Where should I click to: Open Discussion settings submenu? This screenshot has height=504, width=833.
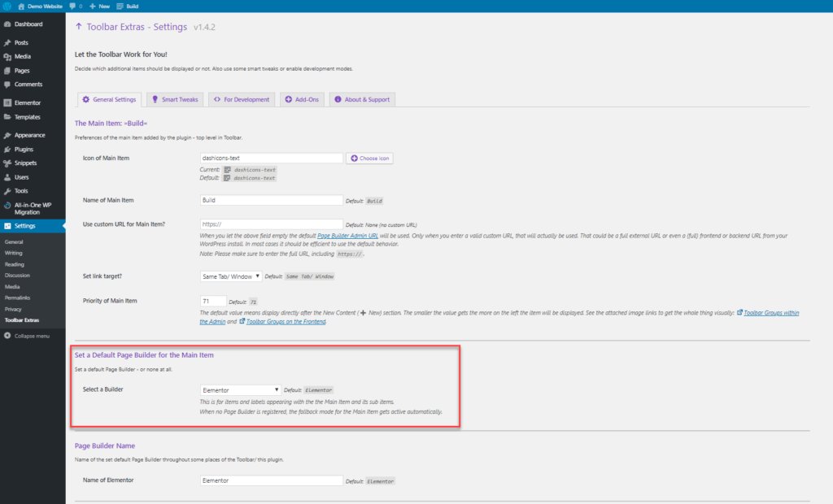tap(17, 276)
